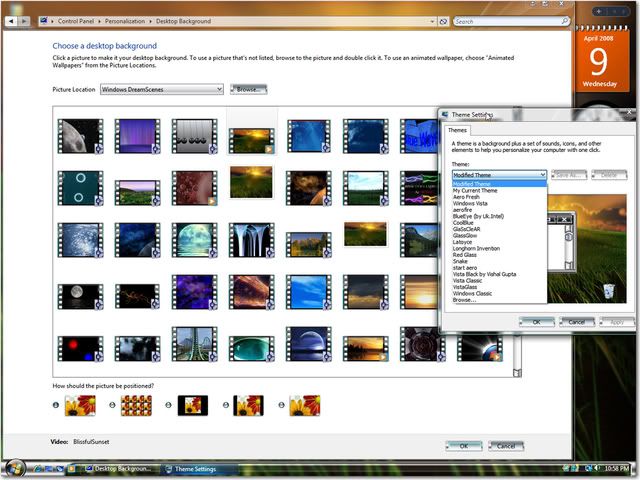Pick the Newton's cradle balls DreamScene

click(195, 136)
